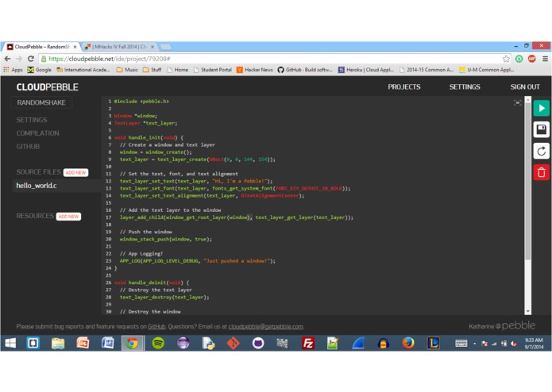552x392 pixels.
Task: Click the CLOUDPEBBLE logo
Action: click(47, 87)
